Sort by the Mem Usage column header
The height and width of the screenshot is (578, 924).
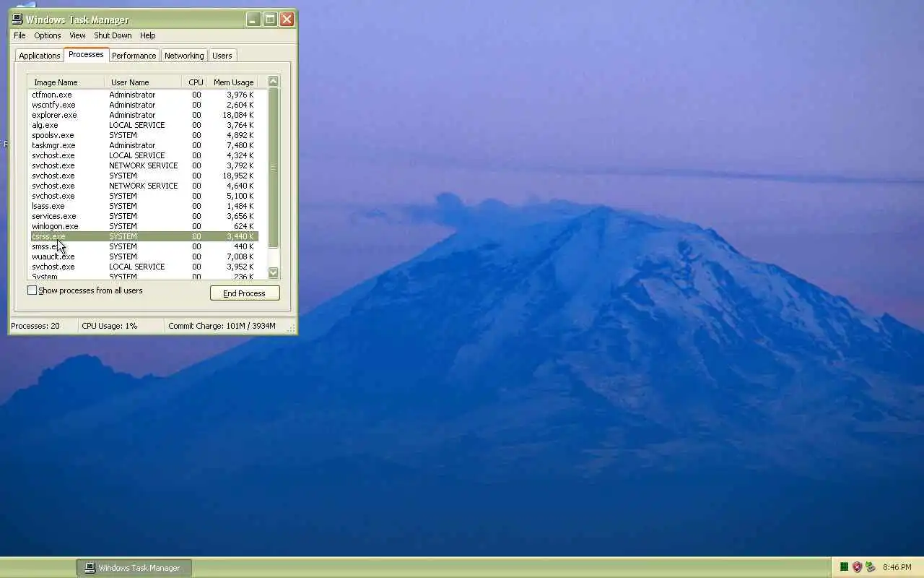232,82
